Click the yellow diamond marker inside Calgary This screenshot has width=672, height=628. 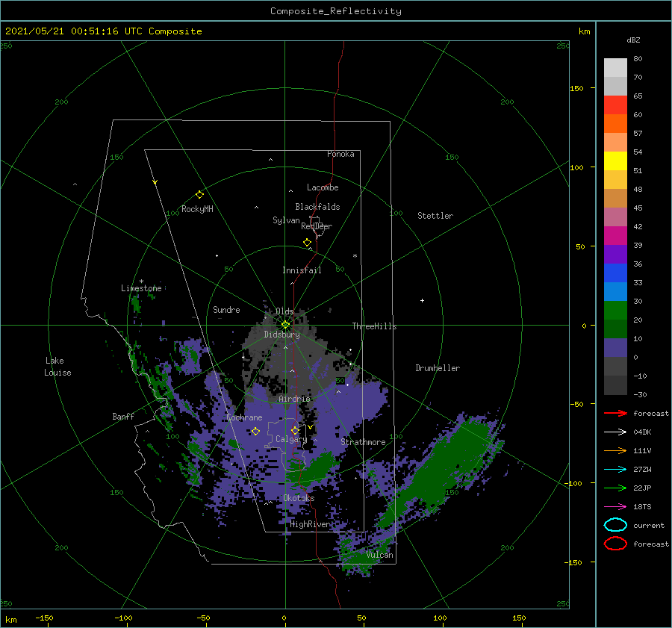pyautogui.click(x=295, y=430)
